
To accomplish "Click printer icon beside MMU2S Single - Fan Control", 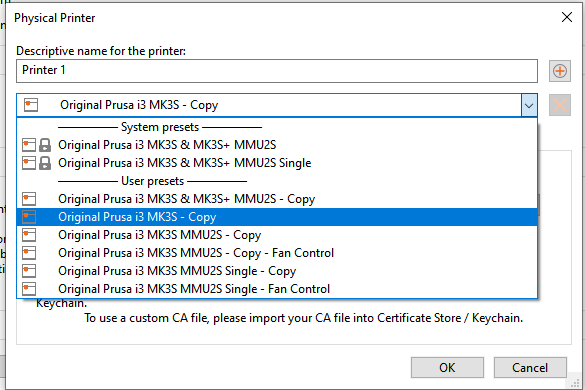I will click(x=29, y=288).
